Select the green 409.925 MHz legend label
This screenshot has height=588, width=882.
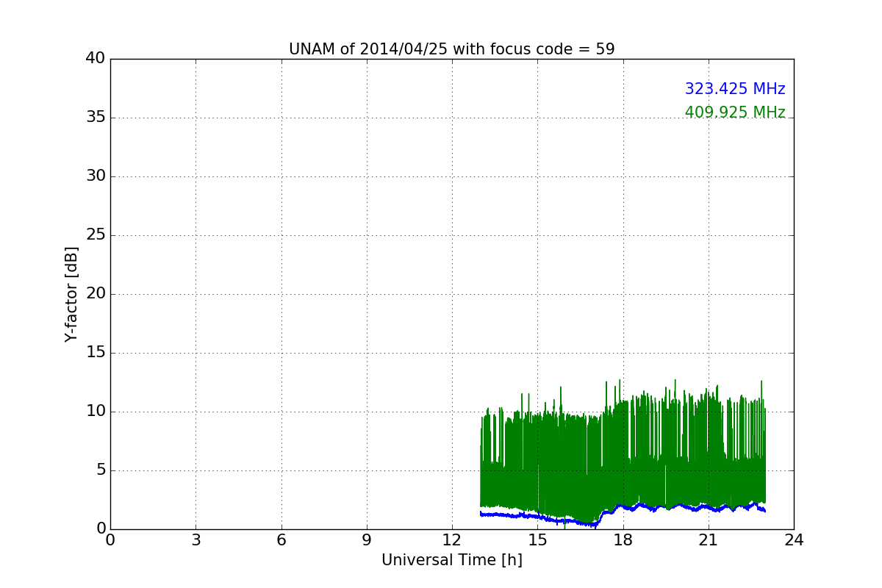tap(735, 112)
